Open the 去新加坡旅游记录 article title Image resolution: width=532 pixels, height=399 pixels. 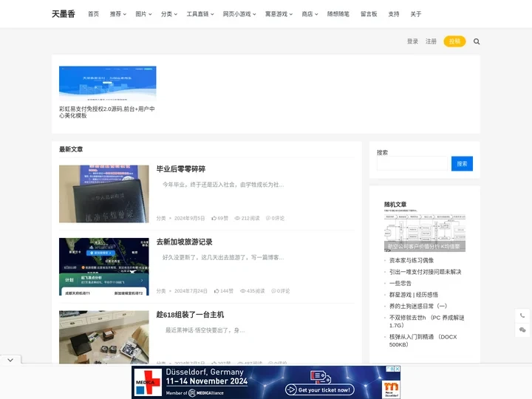pos(184,242)
